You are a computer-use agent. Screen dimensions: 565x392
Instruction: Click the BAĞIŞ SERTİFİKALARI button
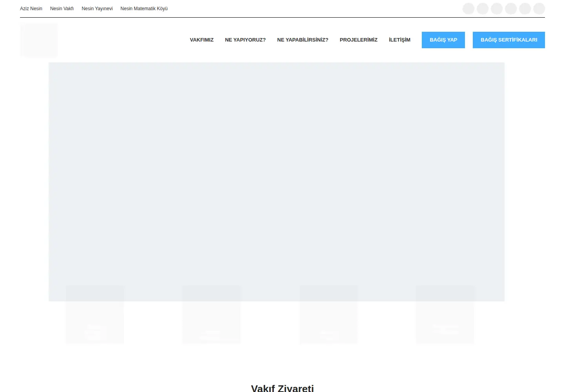(509, 40)
